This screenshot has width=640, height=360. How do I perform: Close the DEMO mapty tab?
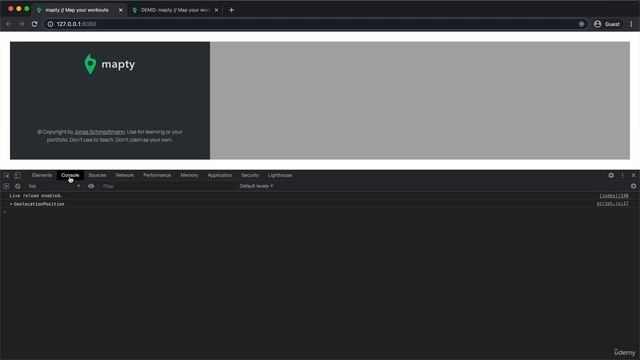[216, 10]
